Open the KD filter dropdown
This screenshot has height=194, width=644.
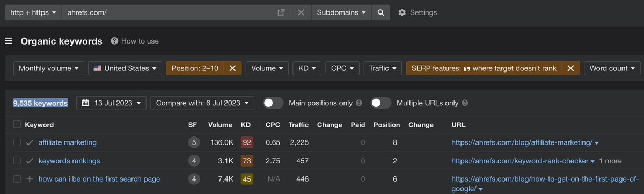(x=306, y=68)
